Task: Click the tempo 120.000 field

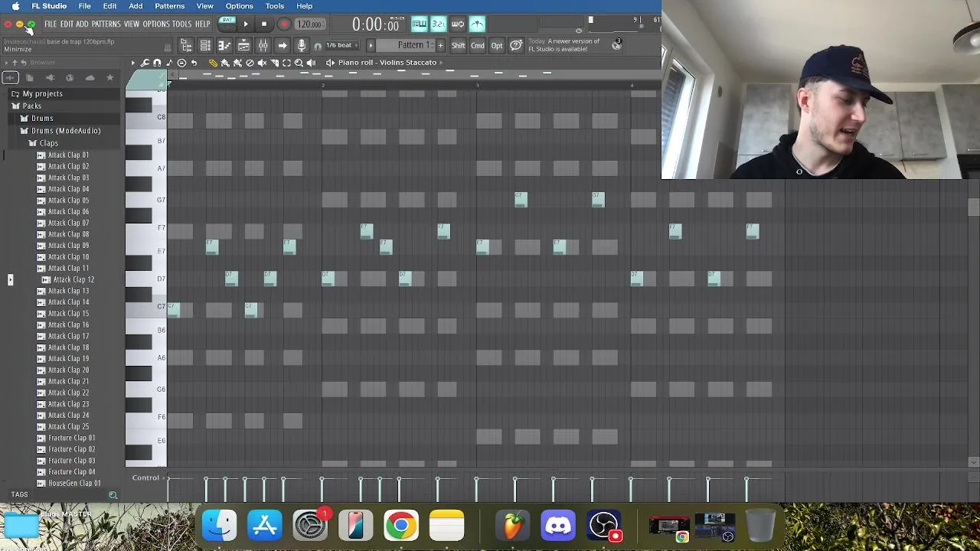Action: [309, 24]
